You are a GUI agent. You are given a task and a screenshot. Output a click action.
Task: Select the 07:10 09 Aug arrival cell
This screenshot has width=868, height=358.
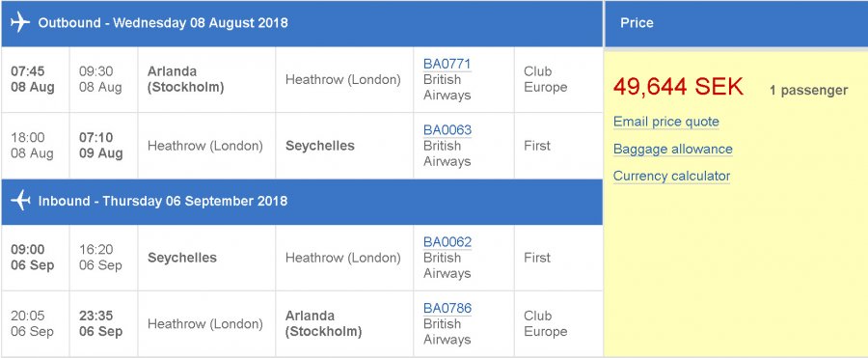coord(103,146)
